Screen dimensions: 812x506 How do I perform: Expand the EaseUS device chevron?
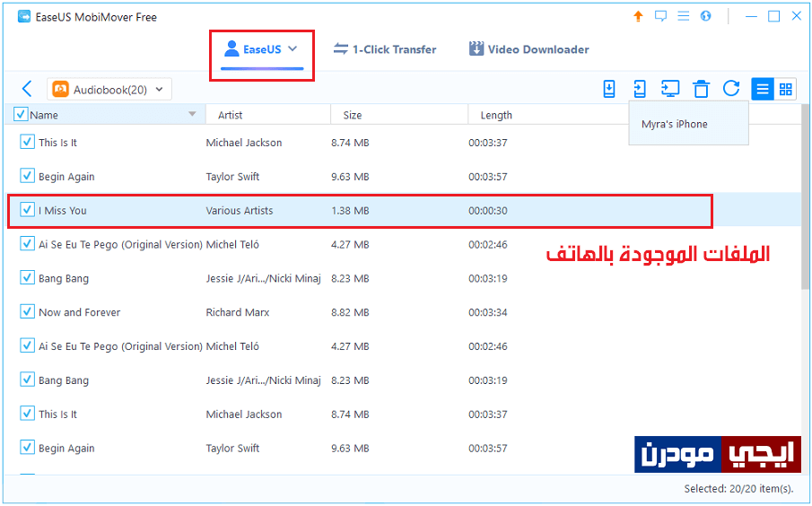[x=292, y=48]
